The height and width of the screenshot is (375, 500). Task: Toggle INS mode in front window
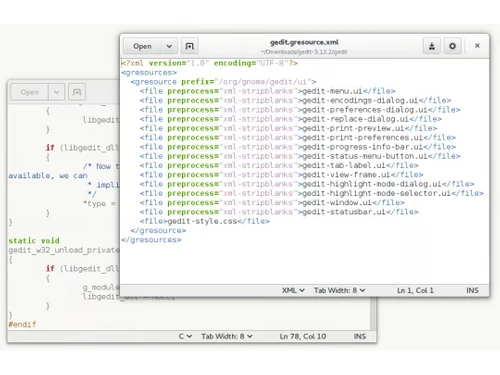[x=472, y=290]
